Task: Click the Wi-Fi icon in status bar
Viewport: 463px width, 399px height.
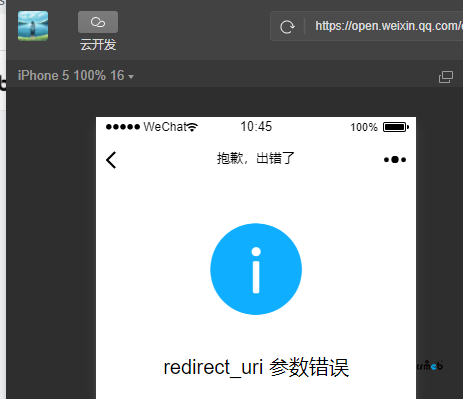Action: [x=192, y=127]
